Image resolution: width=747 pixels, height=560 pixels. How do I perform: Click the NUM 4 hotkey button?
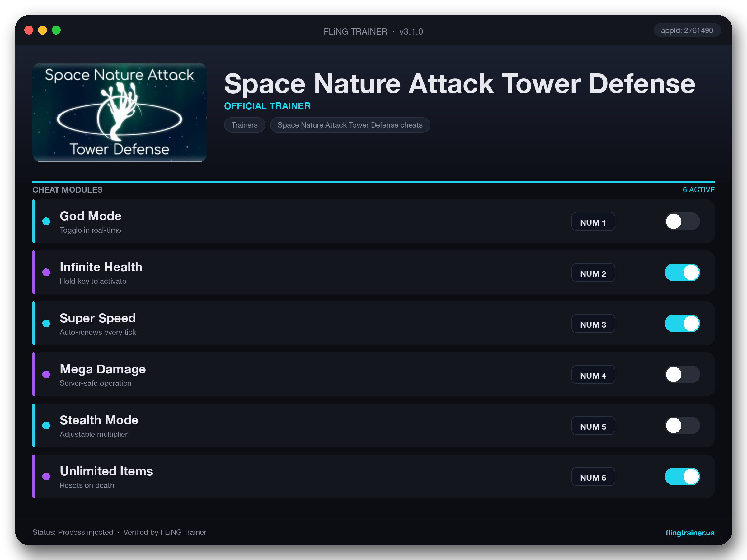coord(593,374)
